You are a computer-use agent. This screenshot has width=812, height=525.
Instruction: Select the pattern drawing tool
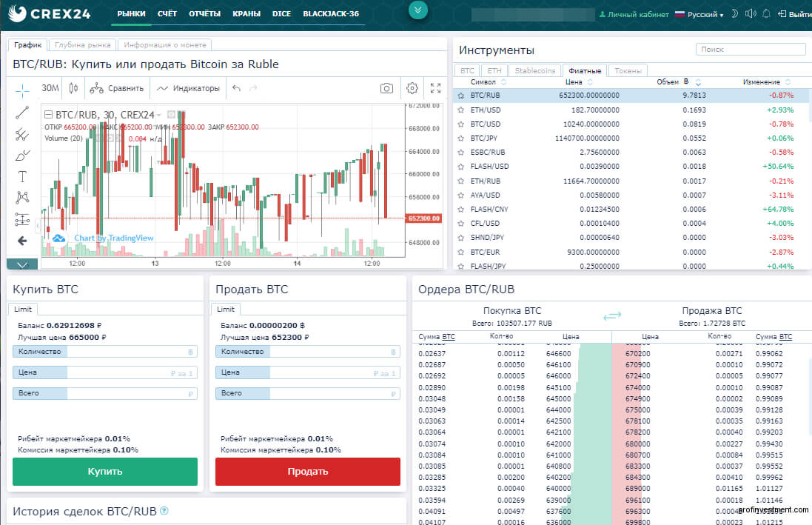[22, 198]
